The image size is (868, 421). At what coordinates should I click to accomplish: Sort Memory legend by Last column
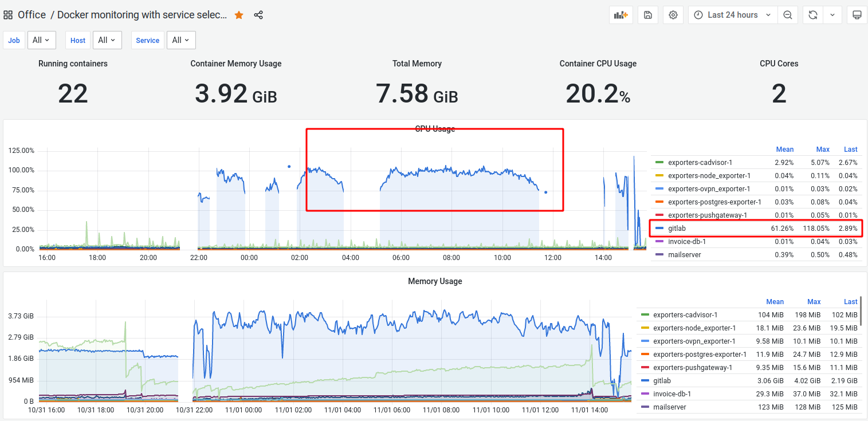[851, 302]
